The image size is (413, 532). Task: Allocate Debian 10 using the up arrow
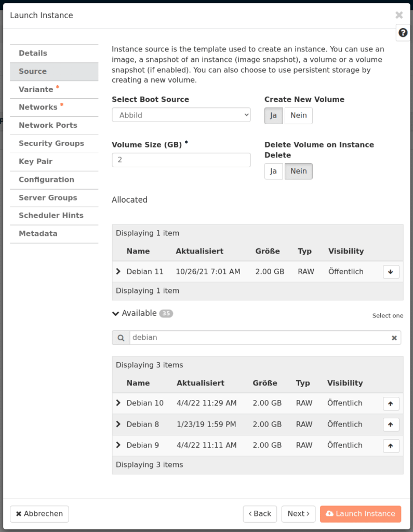(391, 404)
